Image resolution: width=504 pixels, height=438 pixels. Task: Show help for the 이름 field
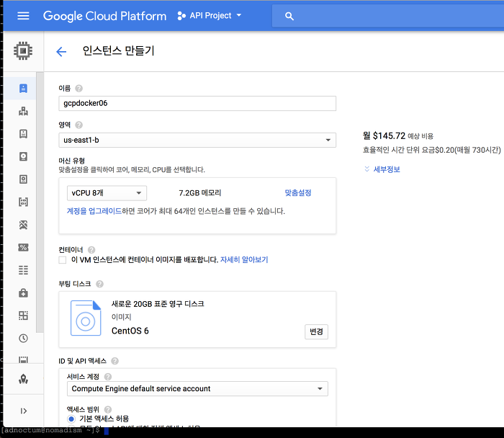tap(78, 88)
